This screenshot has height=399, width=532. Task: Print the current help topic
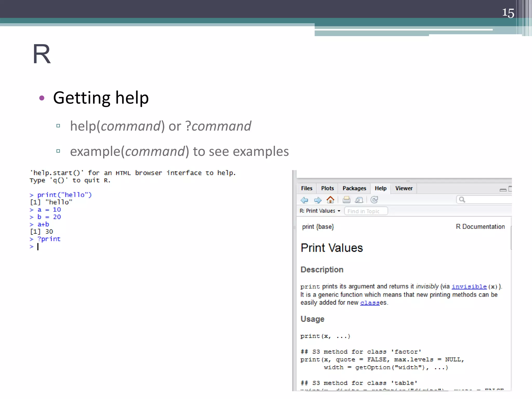(346, 200)
